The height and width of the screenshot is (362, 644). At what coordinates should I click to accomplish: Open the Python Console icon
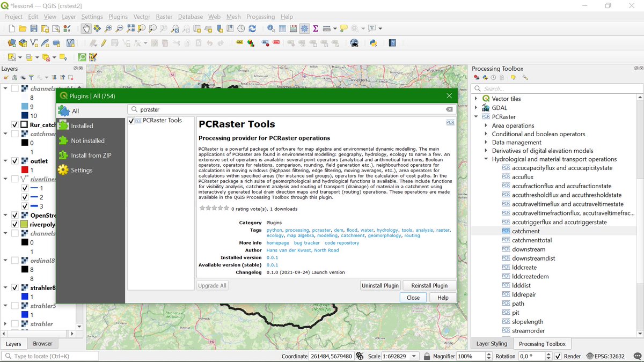pos(373,43)
